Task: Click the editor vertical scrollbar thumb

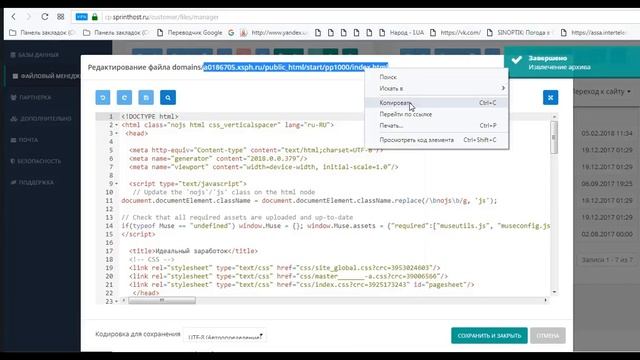Action: (x=554, y=137)
